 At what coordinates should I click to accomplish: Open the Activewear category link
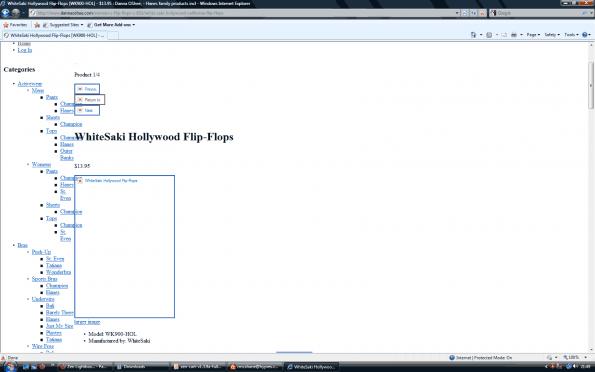point(30,84)
